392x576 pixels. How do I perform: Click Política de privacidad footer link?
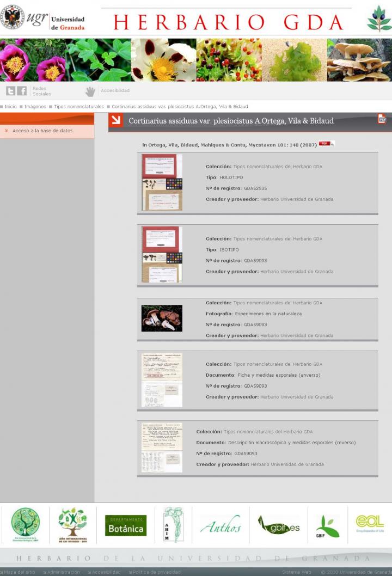(x=157, y=572)
